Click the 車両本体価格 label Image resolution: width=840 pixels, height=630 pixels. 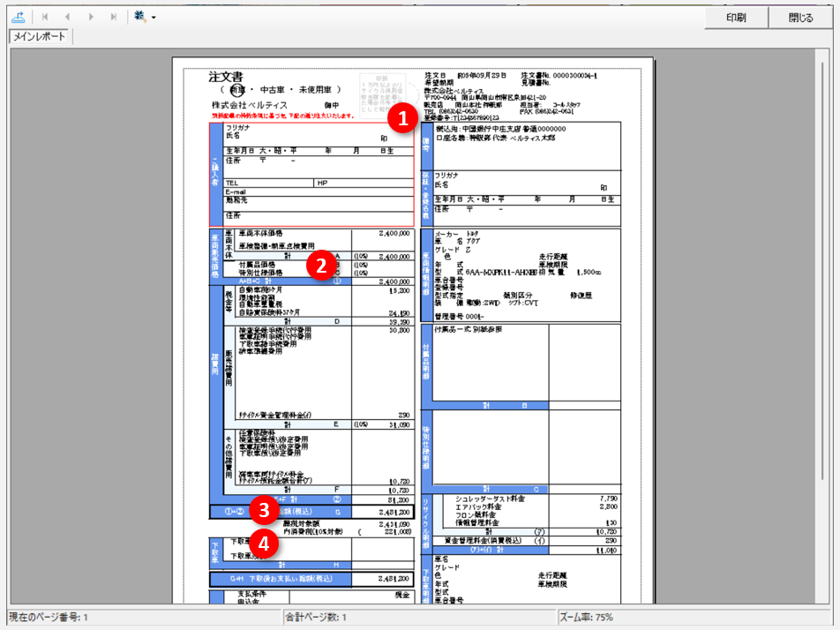(x=260, y=234)
